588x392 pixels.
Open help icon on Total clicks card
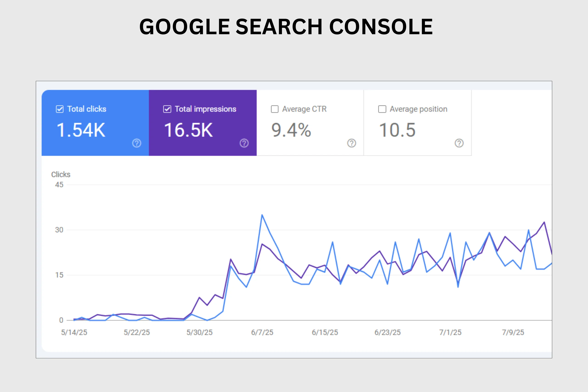click(136, 143)
